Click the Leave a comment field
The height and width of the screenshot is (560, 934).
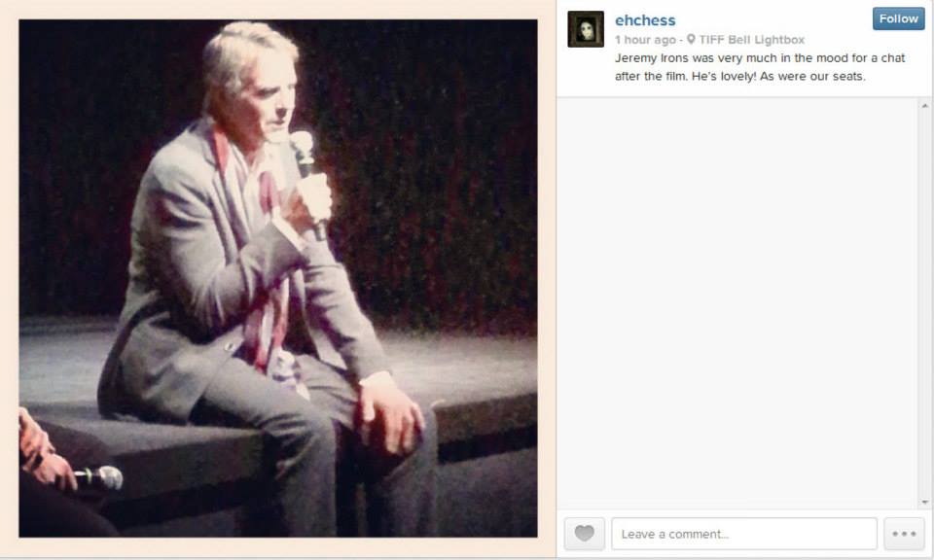744,533
